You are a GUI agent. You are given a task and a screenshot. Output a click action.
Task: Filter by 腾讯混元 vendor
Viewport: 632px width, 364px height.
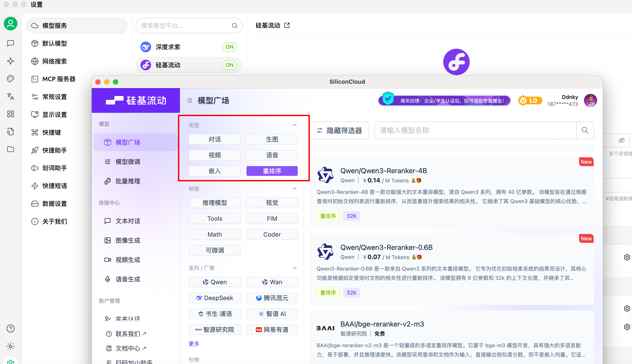tap(272, 298)
